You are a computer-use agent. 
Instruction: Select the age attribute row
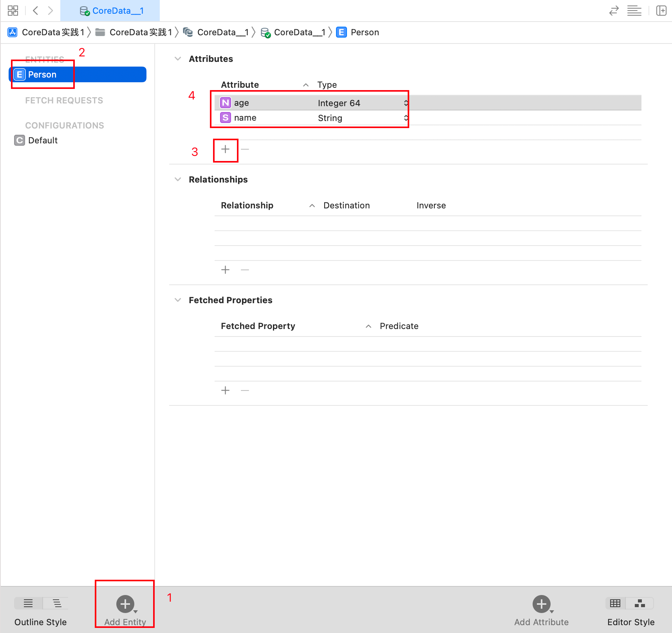coord(428,103)
